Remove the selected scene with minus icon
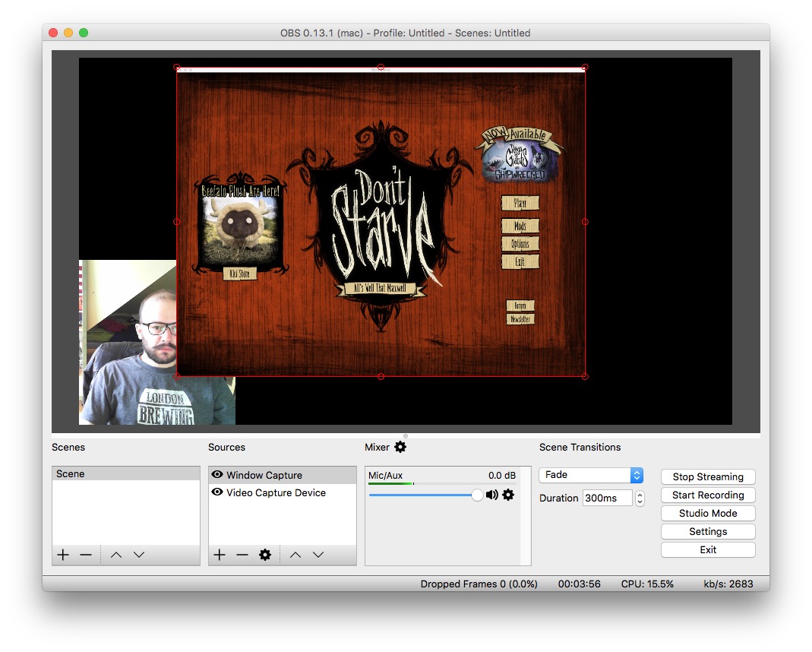Screen dimensions: 812x652 tap(86, 555)
